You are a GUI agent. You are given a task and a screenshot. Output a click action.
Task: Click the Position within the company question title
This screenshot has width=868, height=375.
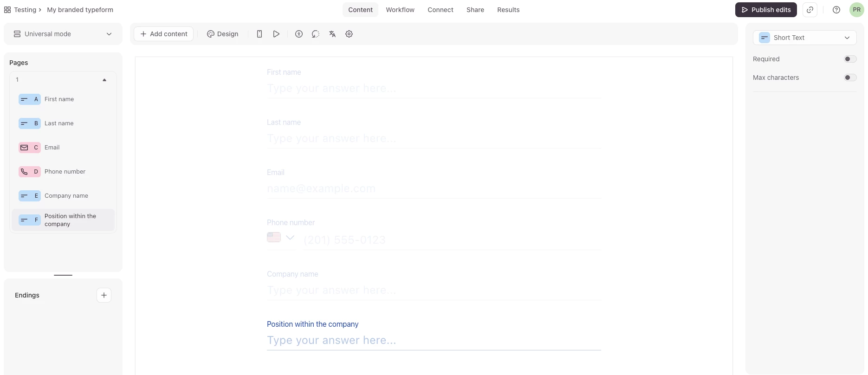pyautogui.click(x=312, y=324)
